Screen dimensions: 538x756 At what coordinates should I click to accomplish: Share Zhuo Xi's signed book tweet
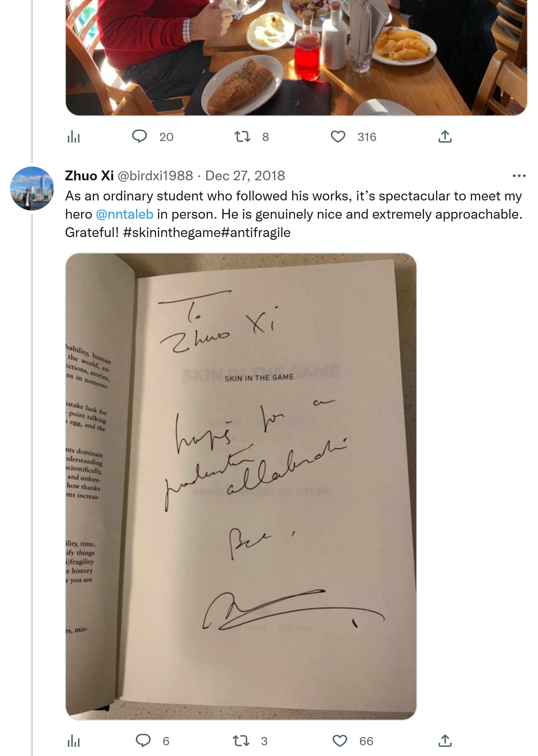pos(445,741)
